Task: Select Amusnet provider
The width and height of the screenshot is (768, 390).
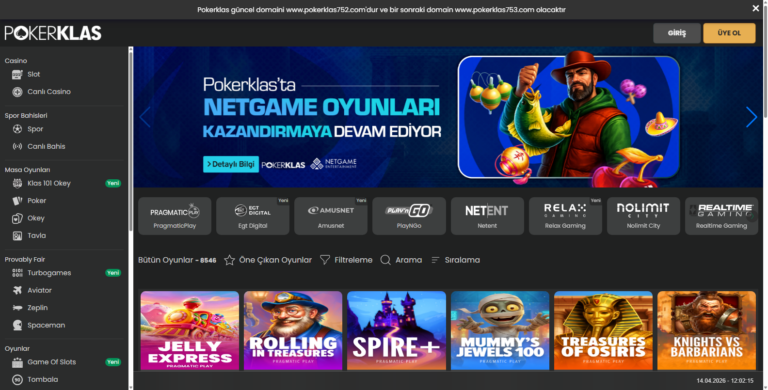Action: 331,216
